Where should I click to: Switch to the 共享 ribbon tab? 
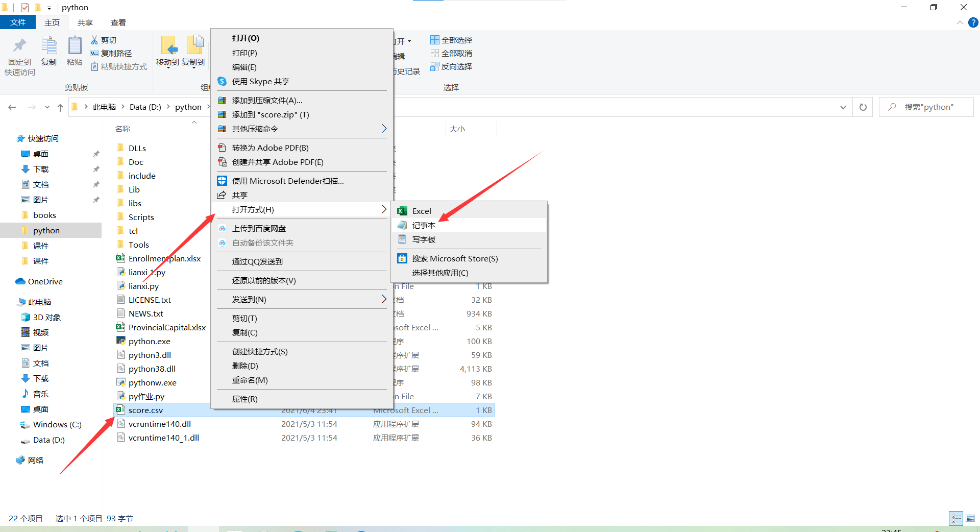coord(85,22)
